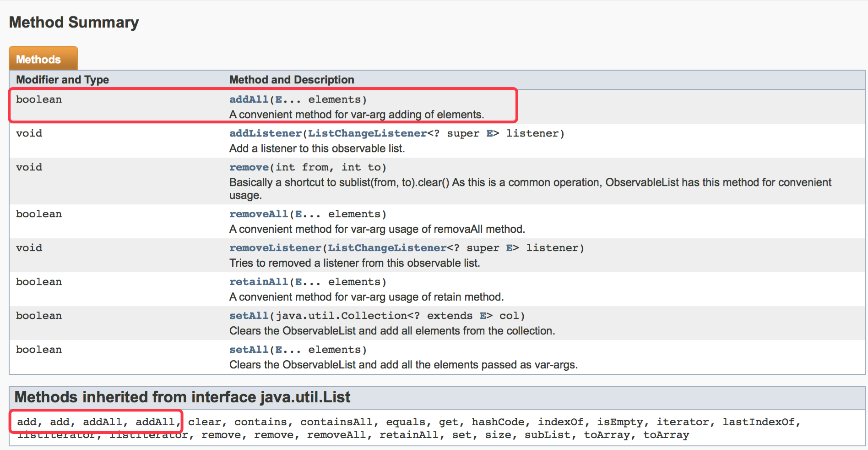Open the remove(int from, int to) method link
868x450 pixels.
pos(249,167)
